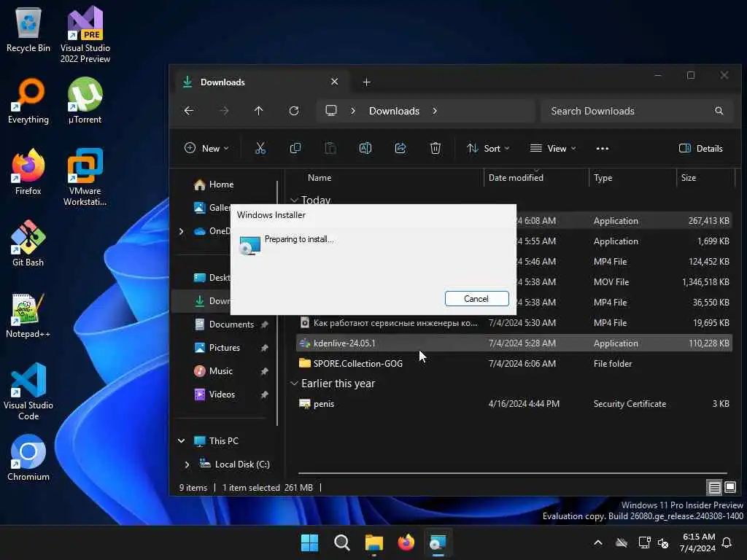Collapse the This PC tree node
The image size is (747, 560).
point(182,441)
